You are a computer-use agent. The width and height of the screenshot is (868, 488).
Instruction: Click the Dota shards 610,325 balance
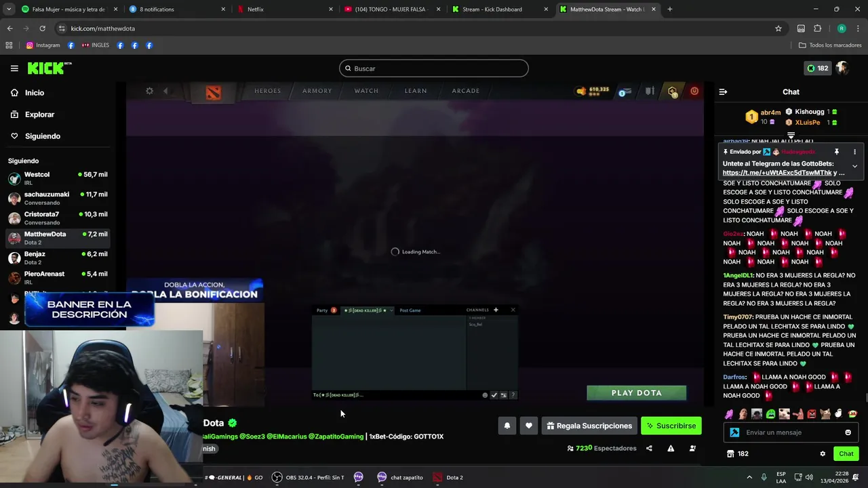tap(593, 91)
